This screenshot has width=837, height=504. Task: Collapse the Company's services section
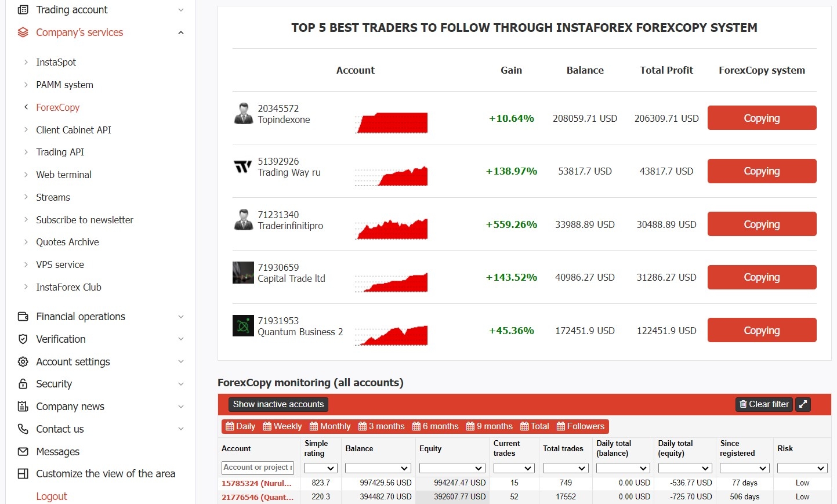point(180,32)
